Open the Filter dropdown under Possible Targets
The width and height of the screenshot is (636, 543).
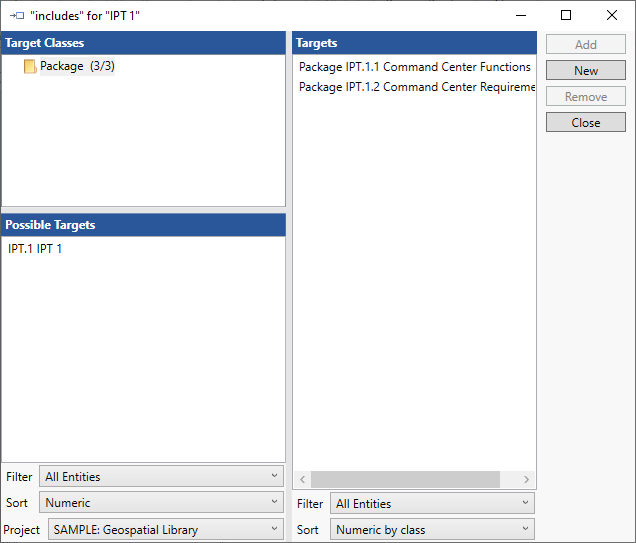[161, 477]
